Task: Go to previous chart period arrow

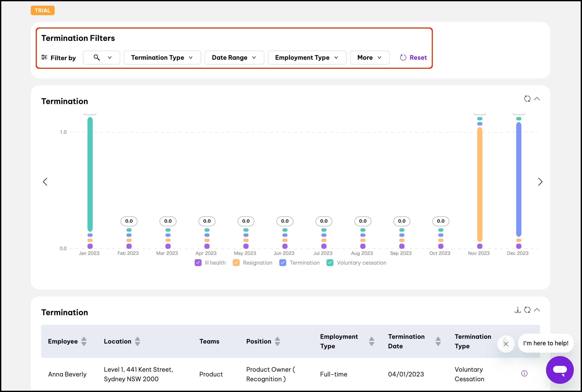Action: (45, 182)
